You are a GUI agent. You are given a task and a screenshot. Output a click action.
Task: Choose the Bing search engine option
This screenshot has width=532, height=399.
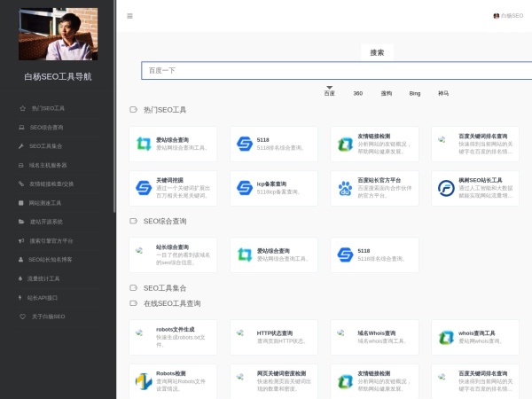tap(415, 93)
